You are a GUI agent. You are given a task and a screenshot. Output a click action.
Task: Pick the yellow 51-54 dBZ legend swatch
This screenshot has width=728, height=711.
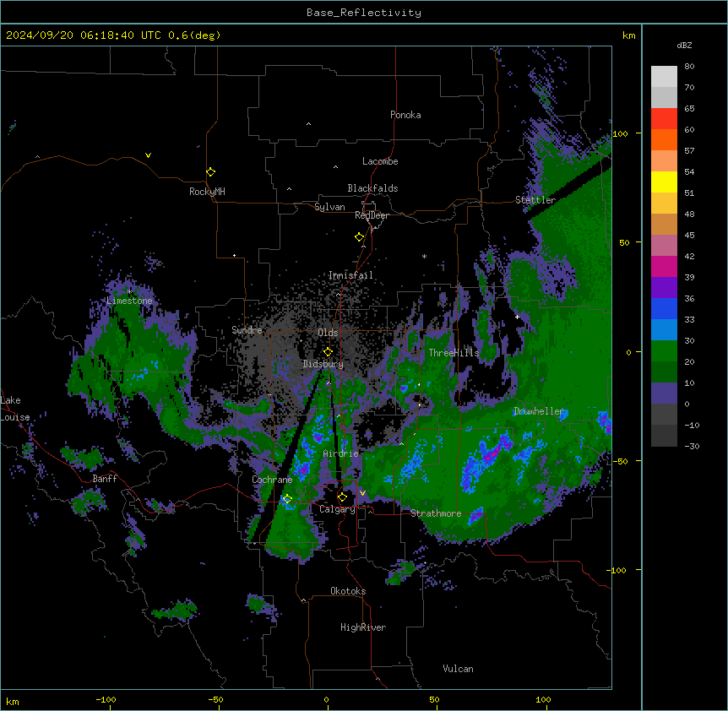click(664, 182)
